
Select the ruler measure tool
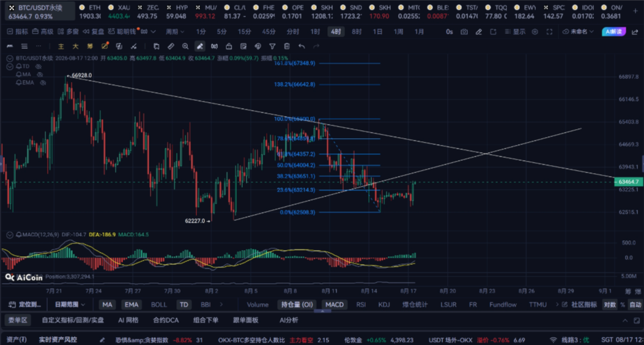click(x=171, y=46)
